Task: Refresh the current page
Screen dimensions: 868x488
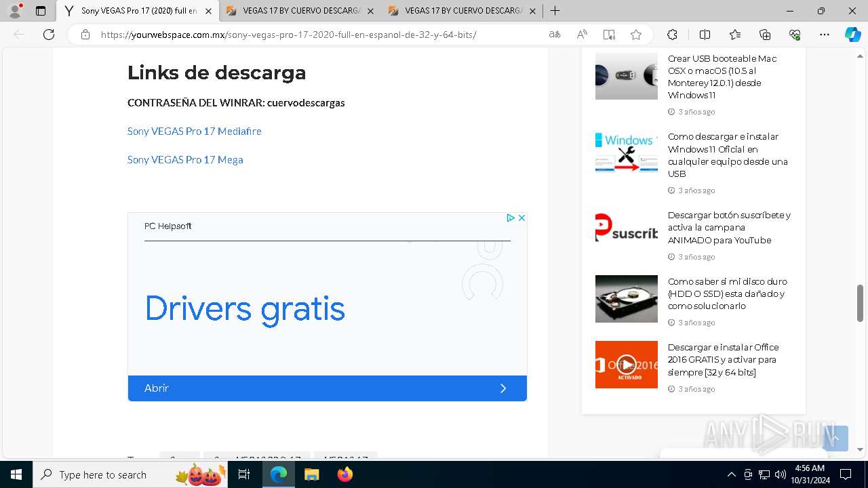Action: click(49, 35)
